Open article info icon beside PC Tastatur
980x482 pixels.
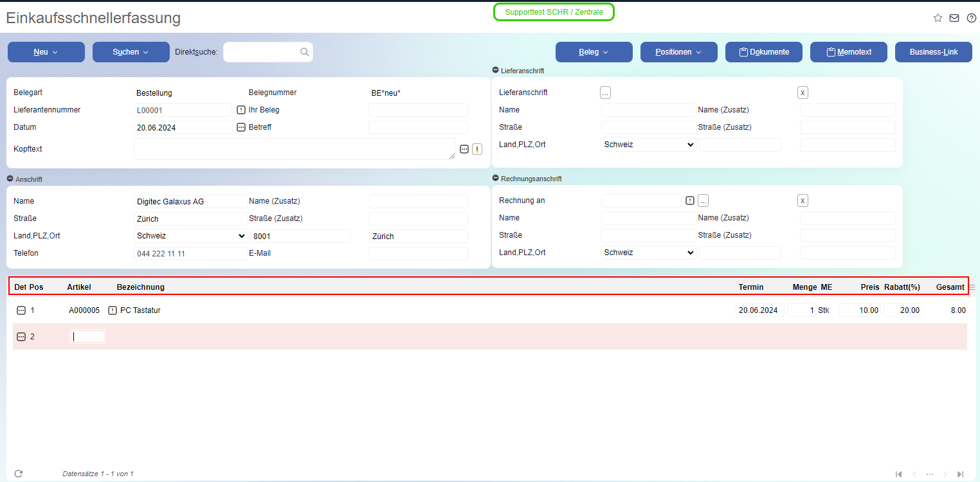[113, 310]
